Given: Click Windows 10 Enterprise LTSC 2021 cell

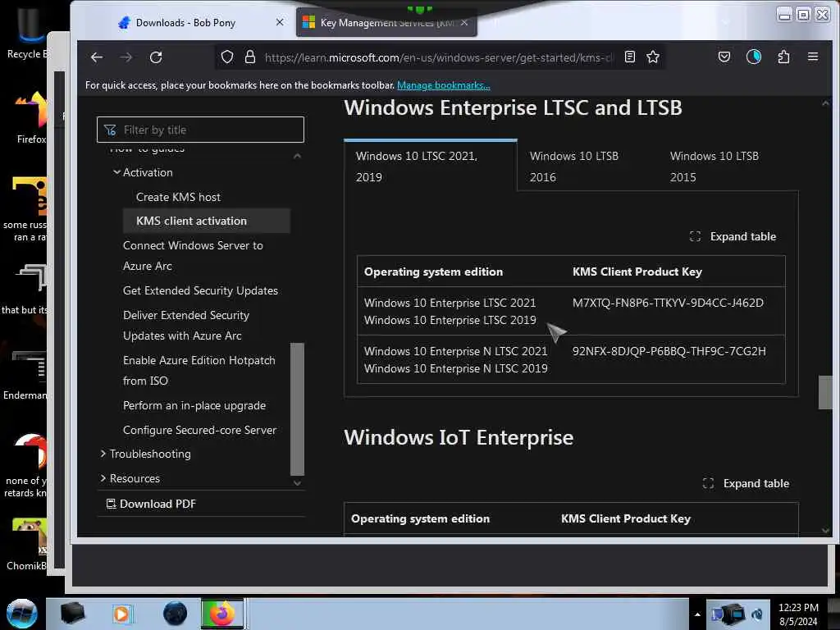Looking at the screenshot, I should click(x=450, y=303).
